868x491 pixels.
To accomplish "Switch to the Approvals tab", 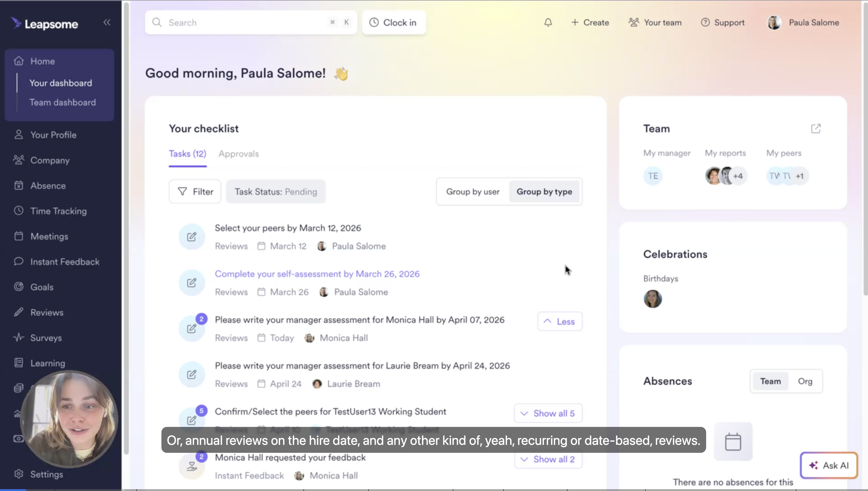I will coord(238,154).
